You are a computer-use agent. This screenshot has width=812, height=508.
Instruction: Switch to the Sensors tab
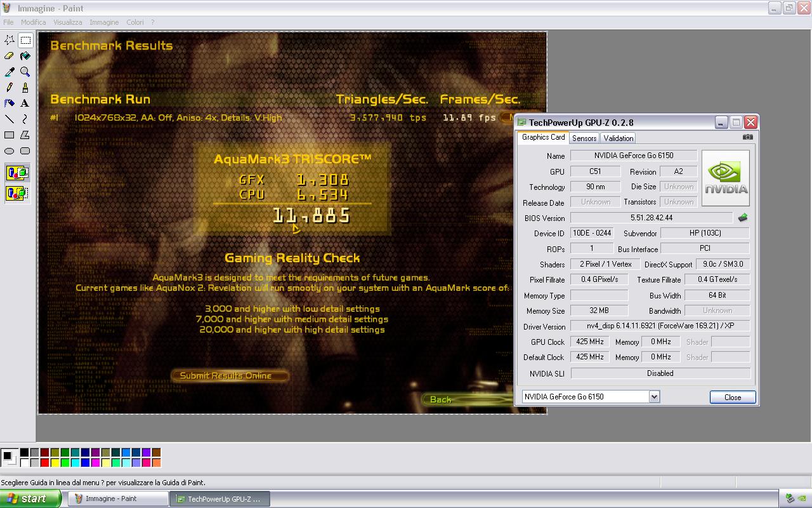(584, 138)
